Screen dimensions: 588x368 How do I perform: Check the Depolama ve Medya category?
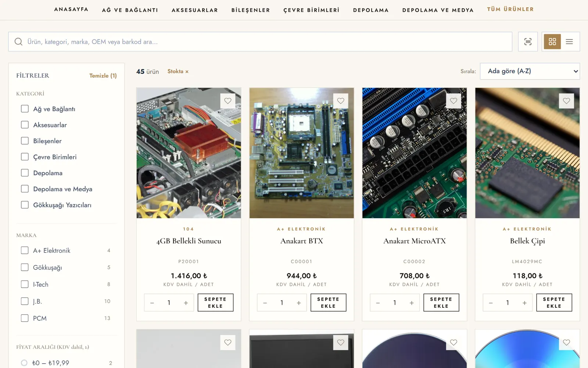click(x=25, y=189)
